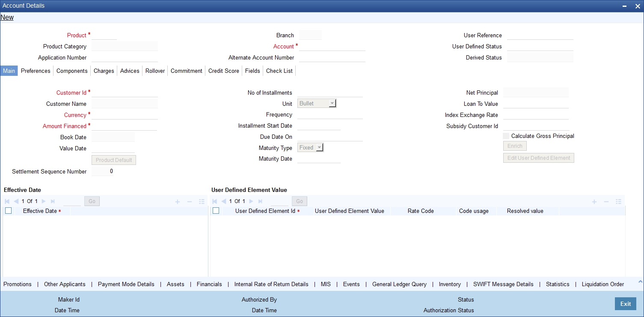Click Go button in User Defined Element grid
The height and width of the screenshot is (317, 644).
[300, 201]
